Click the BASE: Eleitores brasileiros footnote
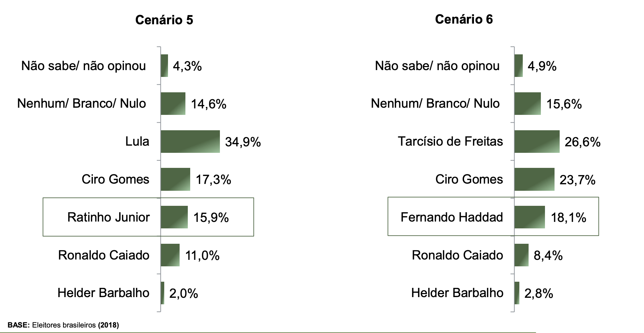Image resolution: width=644 pixels, height=333 pixels. (63, 325)
